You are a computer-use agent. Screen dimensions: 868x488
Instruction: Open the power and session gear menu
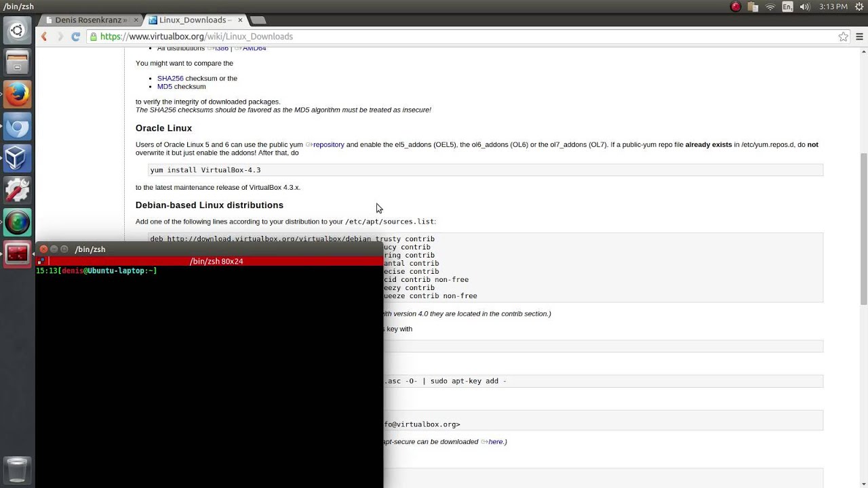(859, 7)
